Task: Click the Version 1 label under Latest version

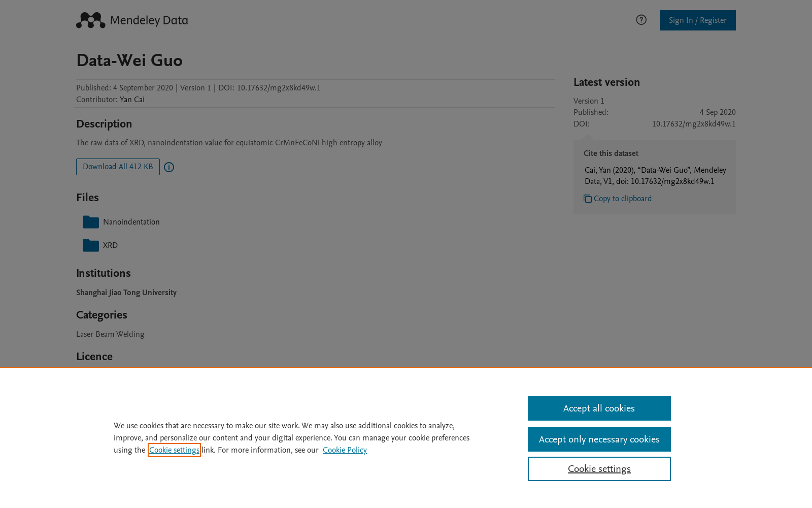Action: point(589,101)
